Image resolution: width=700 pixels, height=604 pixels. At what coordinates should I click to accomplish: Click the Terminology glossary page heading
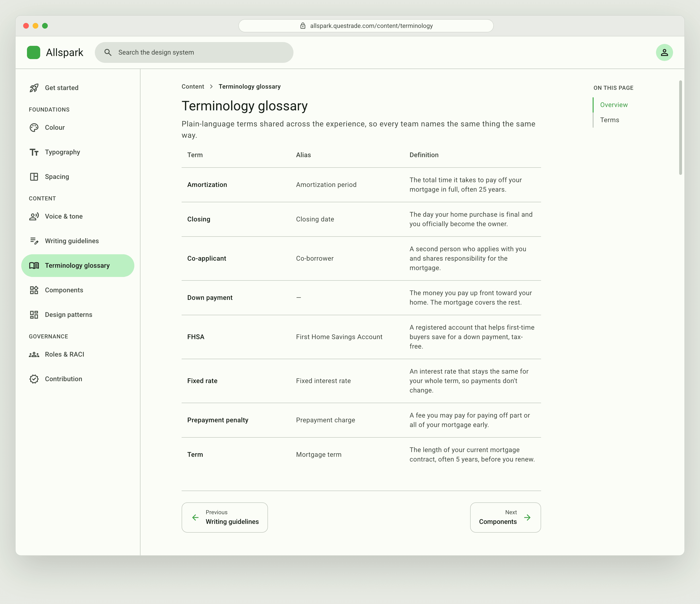245,106
